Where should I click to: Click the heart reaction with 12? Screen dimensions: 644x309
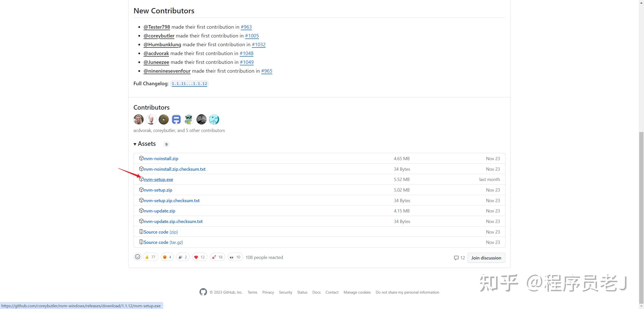click(x=199, y=257)
